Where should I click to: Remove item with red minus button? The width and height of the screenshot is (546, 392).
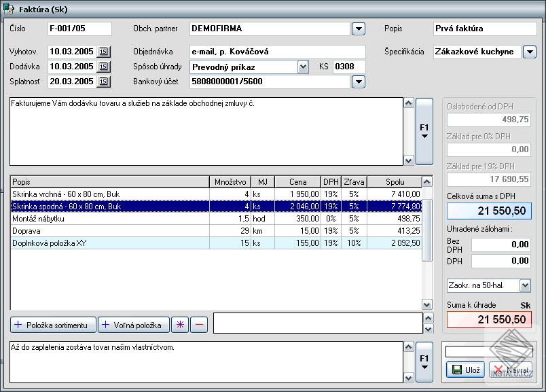click(199, 325)
